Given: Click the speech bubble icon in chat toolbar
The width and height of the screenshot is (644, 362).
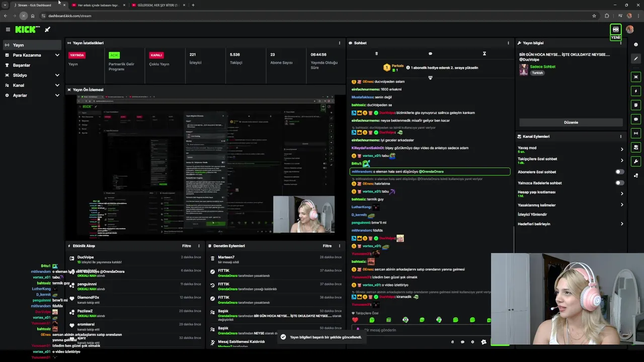Looking at the screenshot, I should pyautogui.click(x=430, y=54).
